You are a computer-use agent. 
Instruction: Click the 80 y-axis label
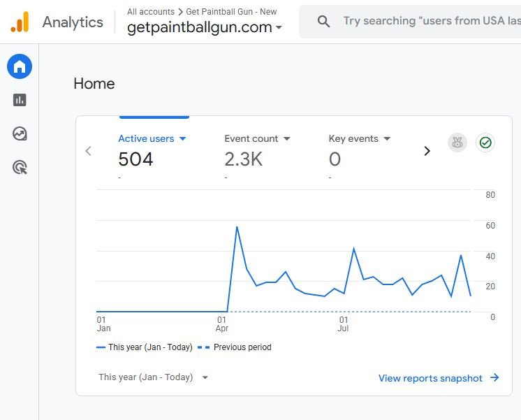490,195
